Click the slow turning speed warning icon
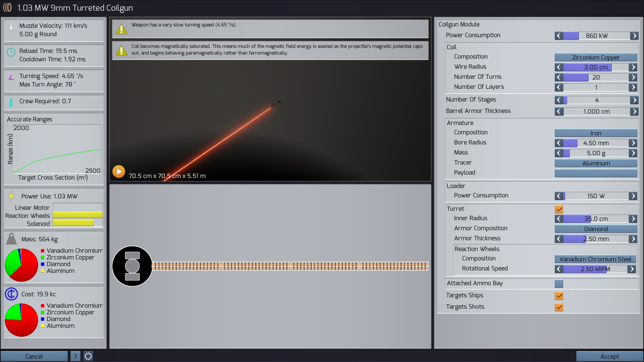Viewport: 644px width, 362px height. coord(121,29)
